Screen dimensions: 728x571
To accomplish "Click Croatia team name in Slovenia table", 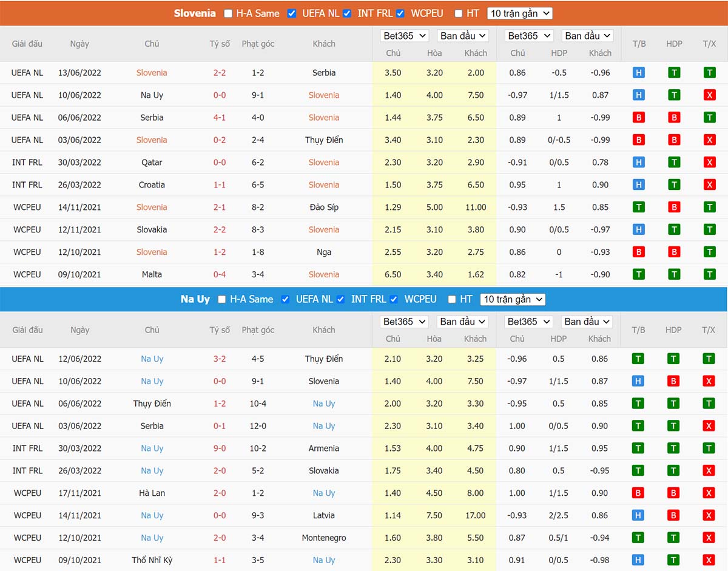I will click(152, 185).
